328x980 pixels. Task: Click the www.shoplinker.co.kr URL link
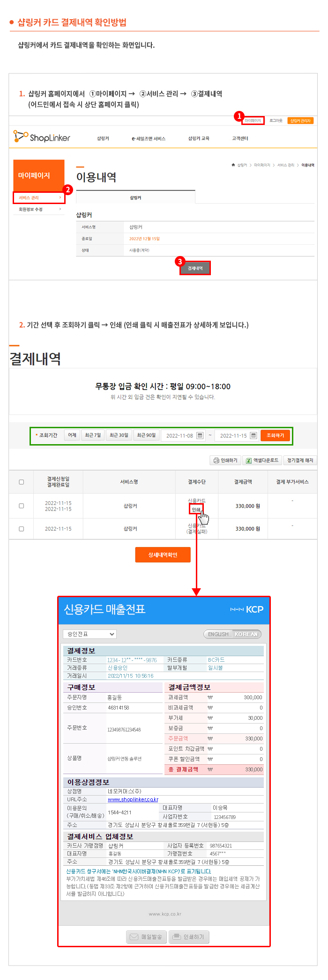pos(133,799)
